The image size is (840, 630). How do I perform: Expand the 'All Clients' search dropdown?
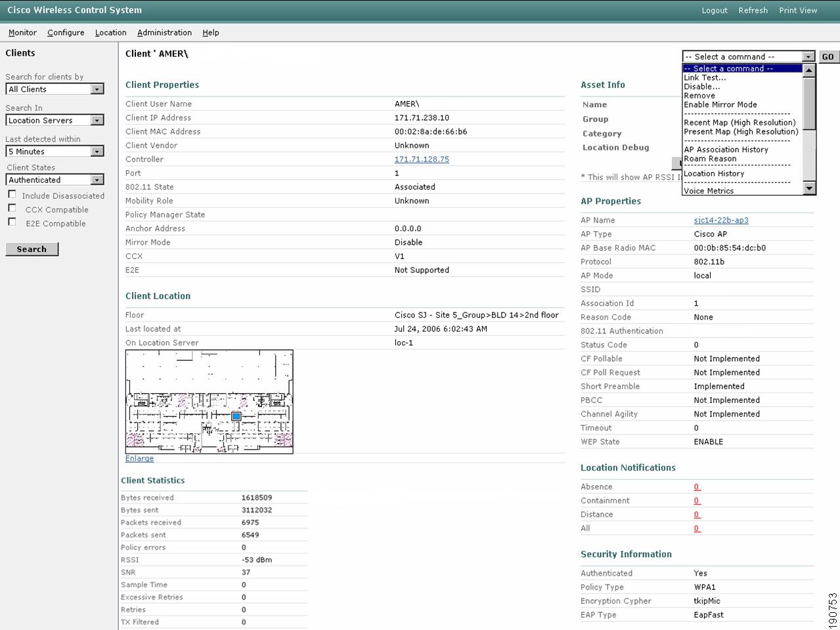point(55,89)
